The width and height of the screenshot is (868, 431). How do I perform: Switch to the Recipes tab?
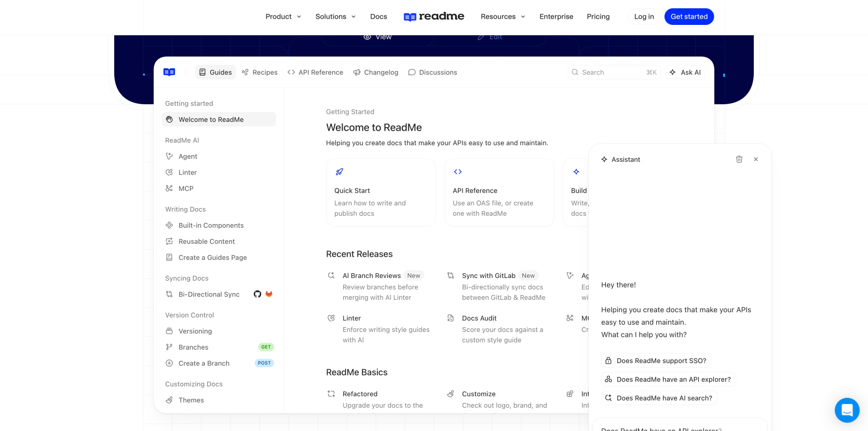pyautogui.click(x=260, y=72)
